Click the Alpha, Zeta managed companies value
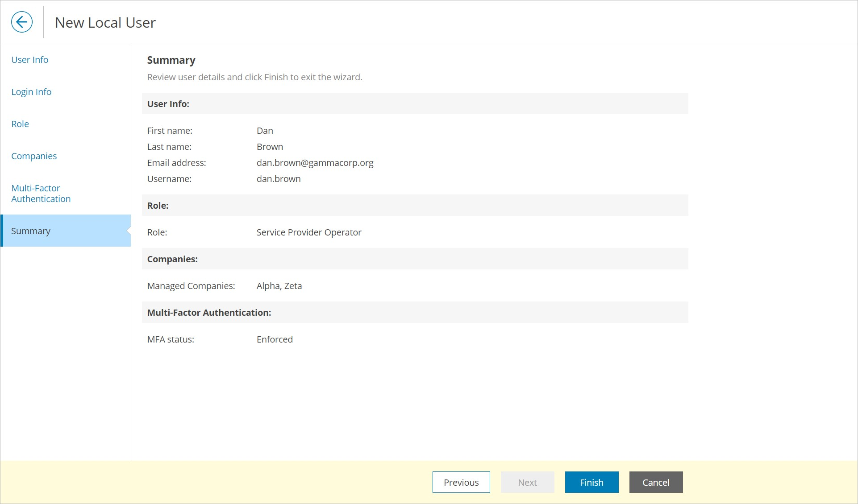Viewport: 858px width, 504px height. tap(279, 286)
